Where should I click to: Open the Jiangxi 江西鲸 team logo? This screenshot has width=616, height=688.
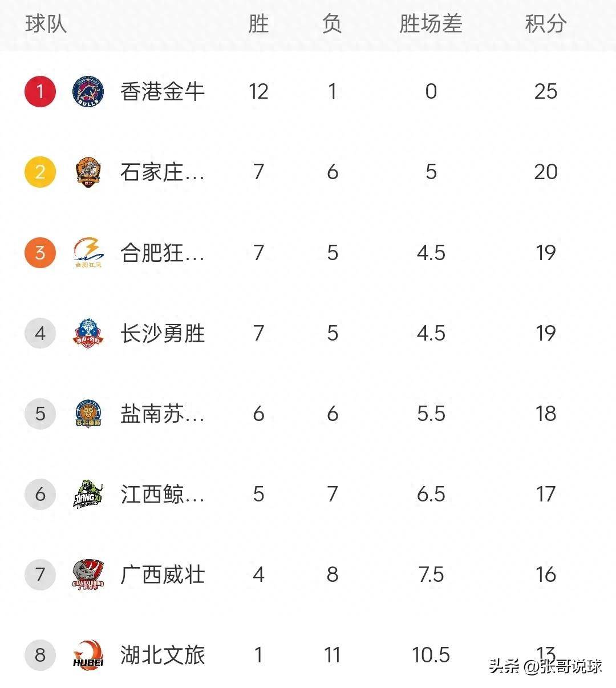tap(88, 494)
